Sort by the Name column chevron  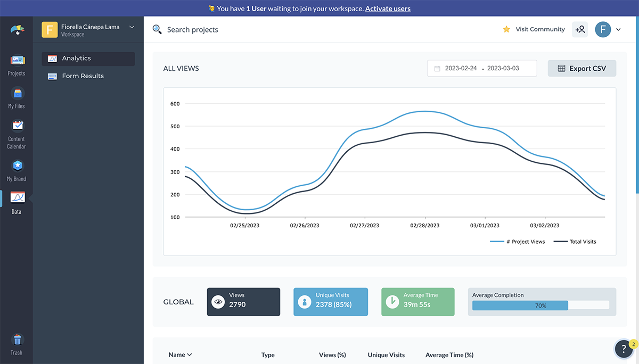click(x=189, y=355)
